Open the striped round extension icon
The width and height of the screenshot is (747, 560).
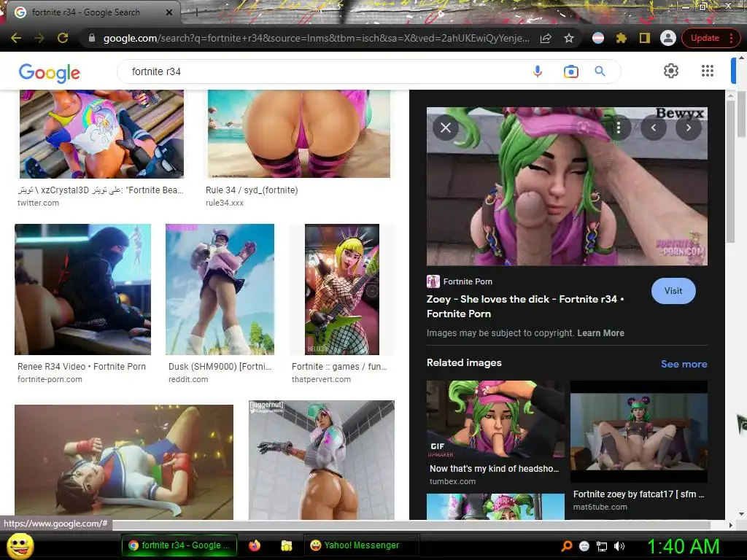coord(598,38)
